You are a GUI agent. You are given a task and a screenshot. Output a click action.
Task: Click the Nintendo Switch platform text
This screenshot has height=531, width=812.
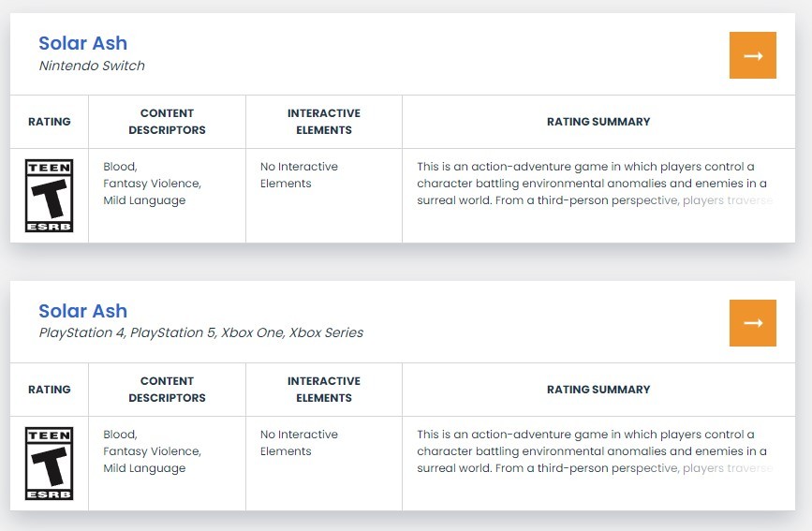point(92,66)
